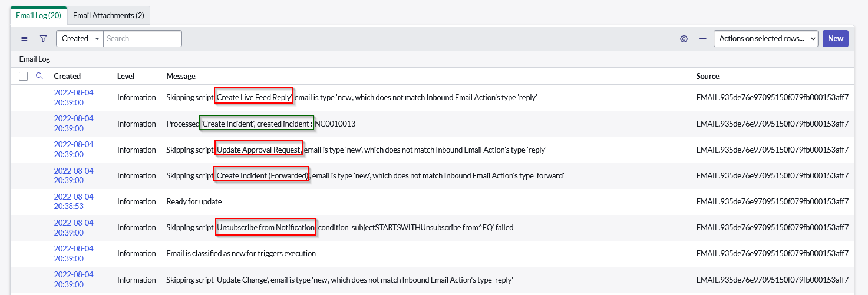Viewport: 868px width, 295px height.
Task: Open the Created search field dropdown
Action: [x=80, y=39]
